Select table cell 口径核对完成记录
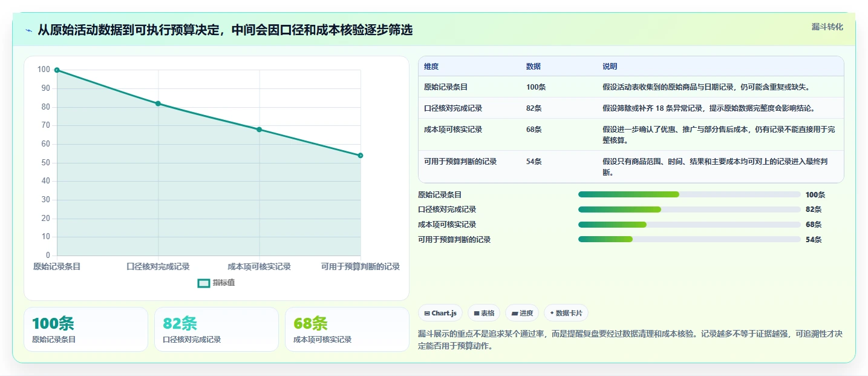The image size is (868, 376). (453, 108)
